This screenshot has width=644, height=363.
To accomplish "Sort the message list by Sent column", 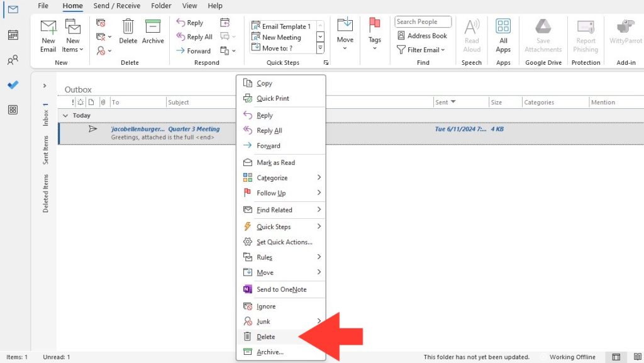I will [445, 103].
